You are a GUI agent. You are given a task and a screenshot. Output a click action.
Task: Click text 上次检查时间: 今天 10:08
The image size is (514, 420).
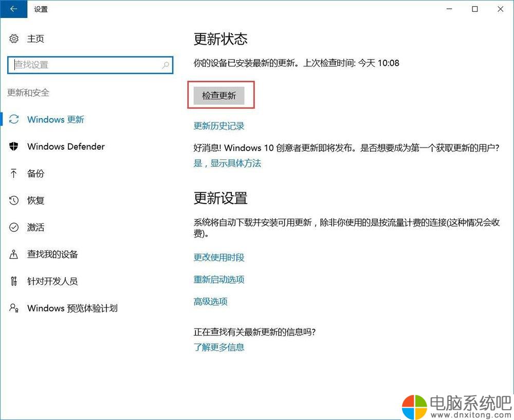[x=351, y=63]
